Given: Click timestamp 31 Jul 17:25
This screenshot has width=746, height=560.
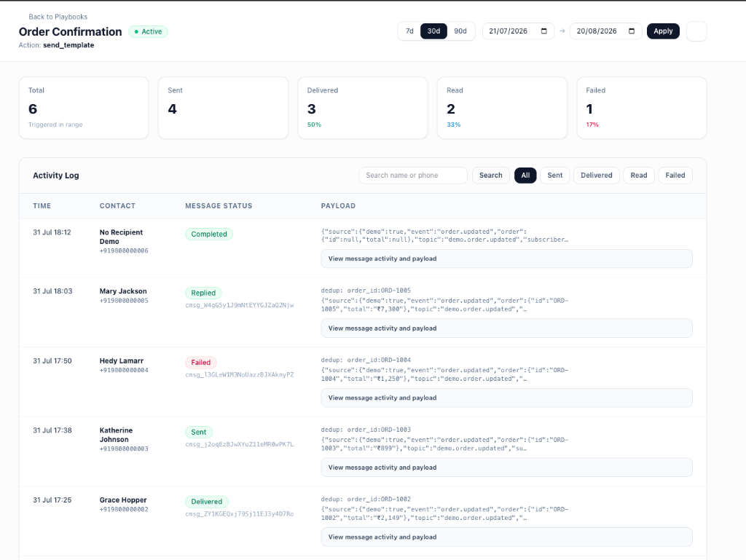Looking at the screenshot, I should click(52, 500).
